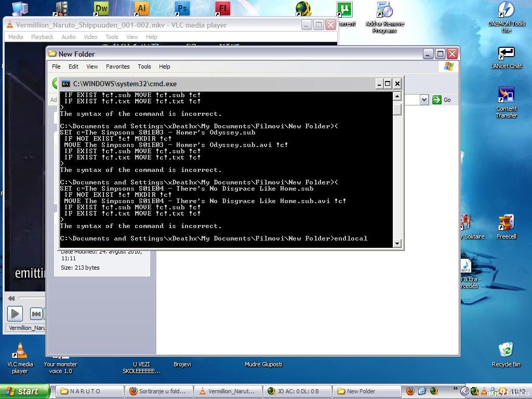Click the Windows Start button
Screen dimensions: 532x399
pos(25,391)
